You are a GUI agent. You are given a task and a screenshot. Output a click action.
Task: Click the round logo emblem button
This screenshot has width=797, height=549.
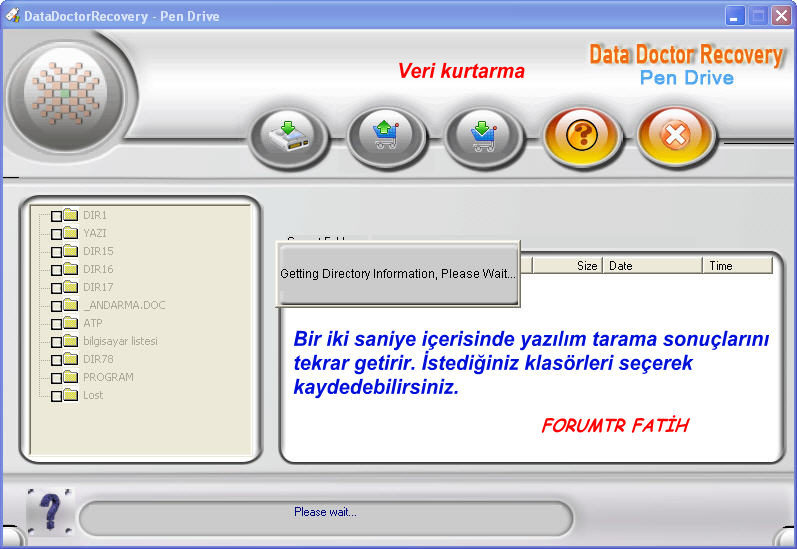66,94
